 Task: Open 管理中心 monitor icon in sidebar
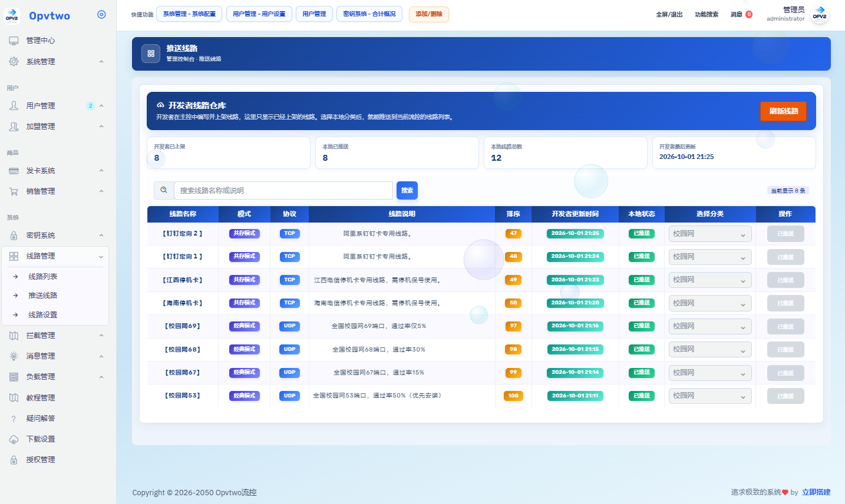pos(14,41)
